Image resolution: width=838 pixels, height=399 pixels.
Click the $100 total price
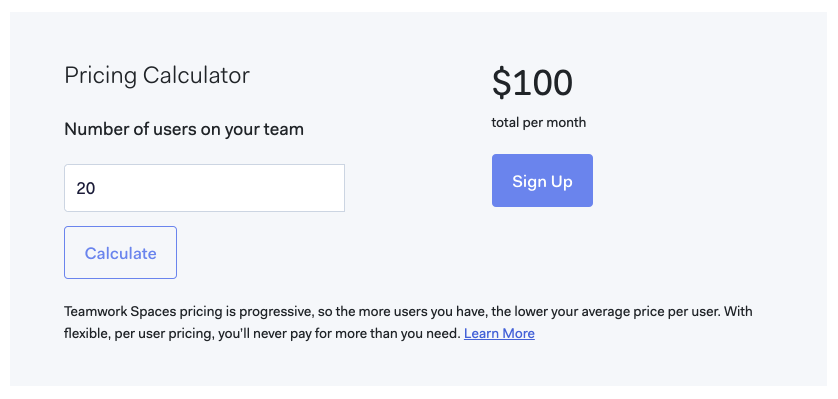coord(532,83)
